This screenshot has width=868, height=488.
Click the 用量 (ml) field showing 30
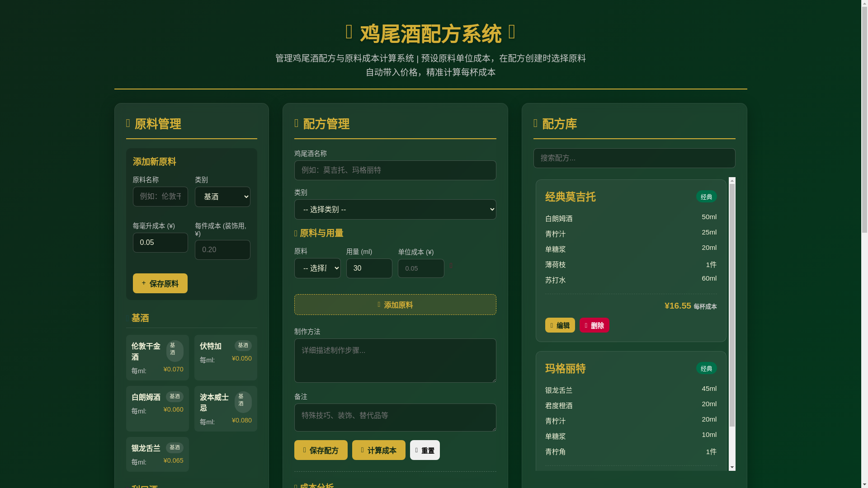[369, 268]
